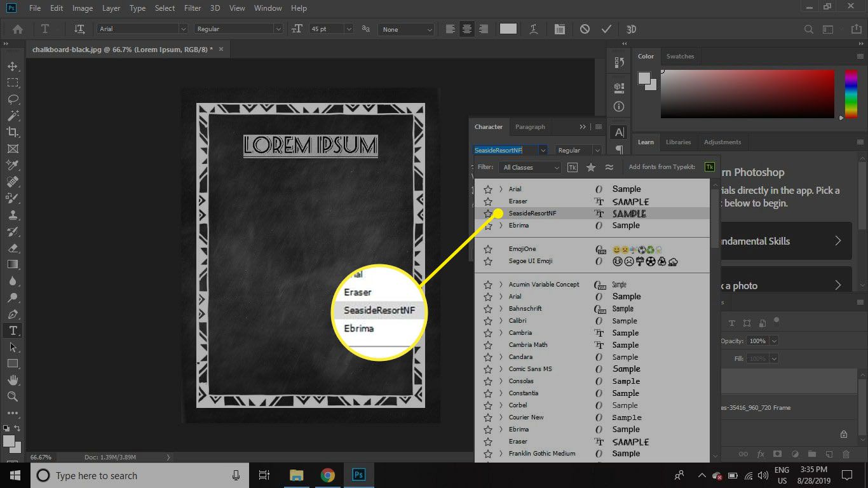This screenshot has width=868, height=488.
Task: Open the History panel icon
Action: tap(619, 62)
